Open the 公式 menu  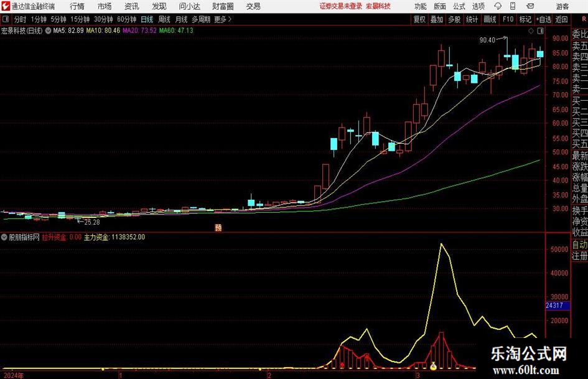point(459,6)
